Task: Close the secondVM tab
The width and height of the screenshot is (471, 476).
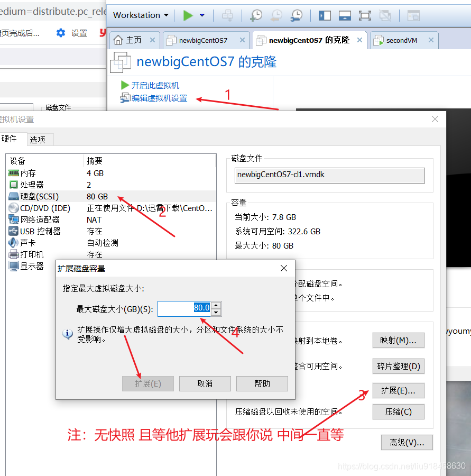Action: (x=431, y=40)
